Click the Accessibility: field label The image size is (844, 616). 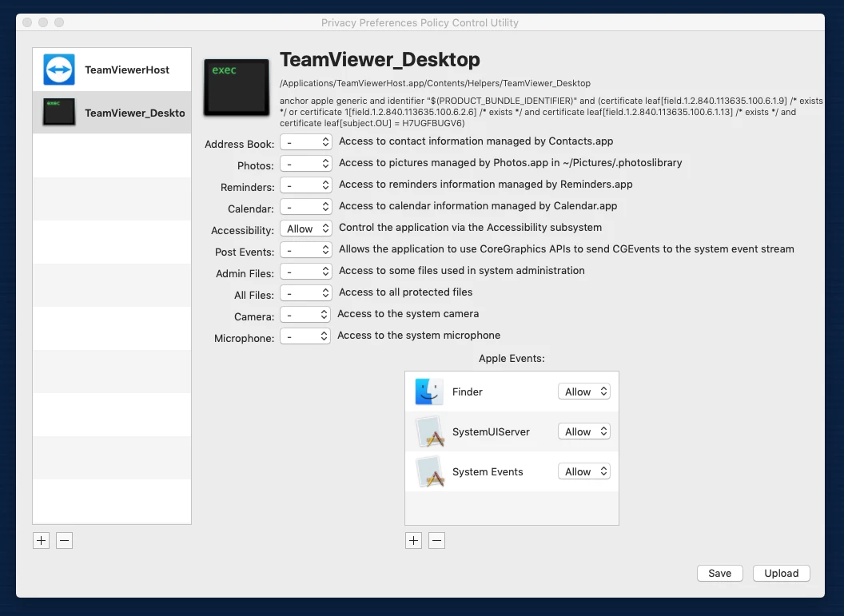[x=242, y=230]
